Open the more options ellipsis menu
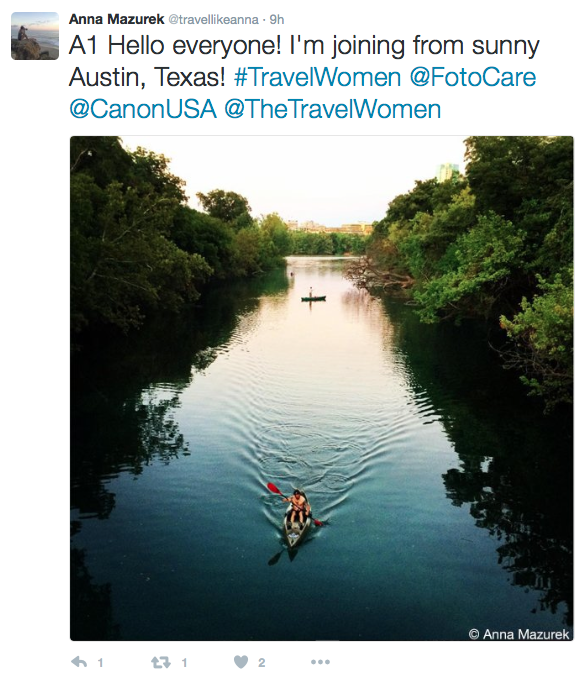The image size is (586, 682). click(321, 662)
